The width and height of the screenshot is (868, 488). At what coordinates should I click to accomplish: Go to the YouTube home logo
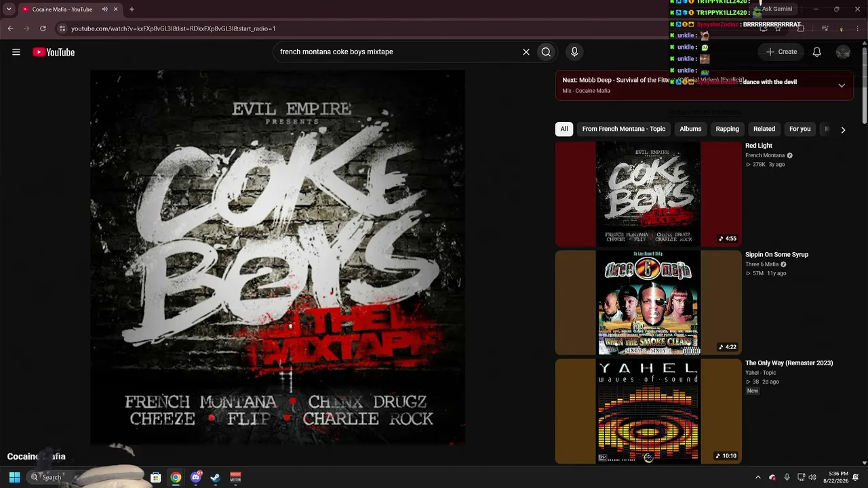(54, 52)
